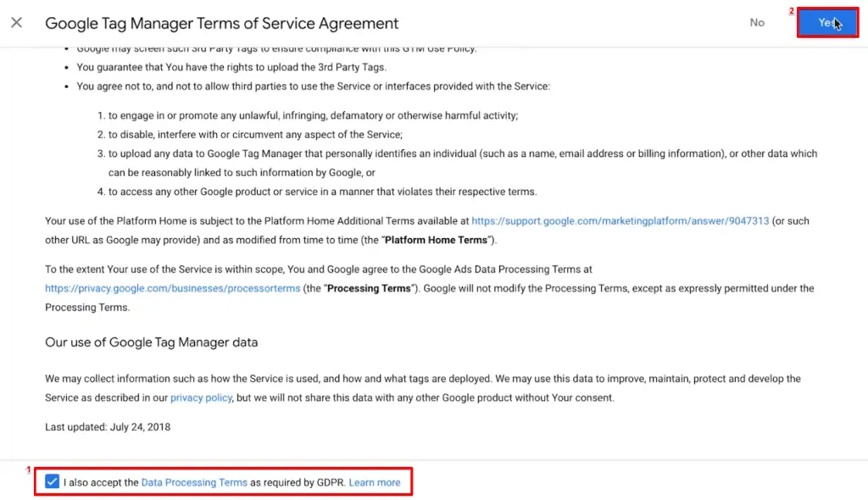Click the Yes button highlighted in red
This screenshot has height=500, width=868.
pyautogui.click(x=826, y=22)
